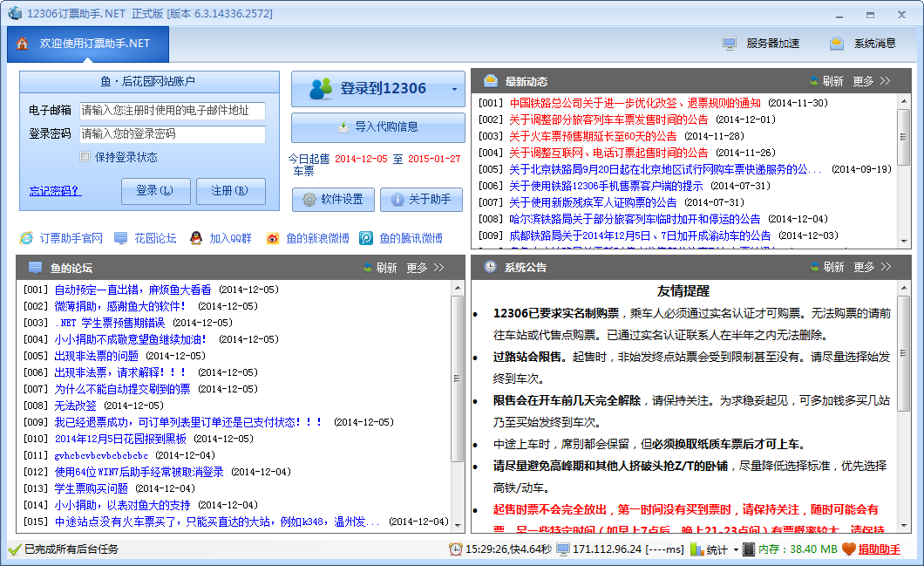Viewport: 924px width, 566px height.
Task: Click the home icon on welcome tab
Action: click(23, 43)
